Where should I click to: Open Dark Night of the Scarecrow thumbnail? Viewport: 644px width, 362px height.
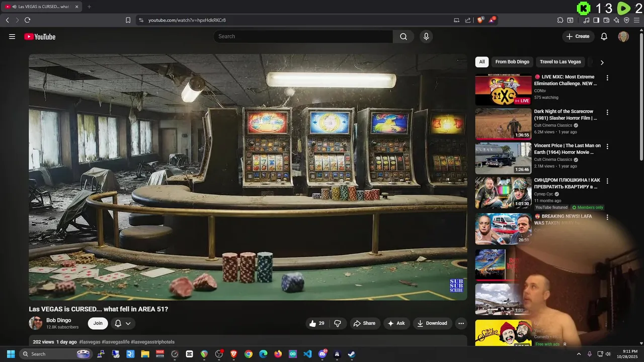tap(503, 124)
